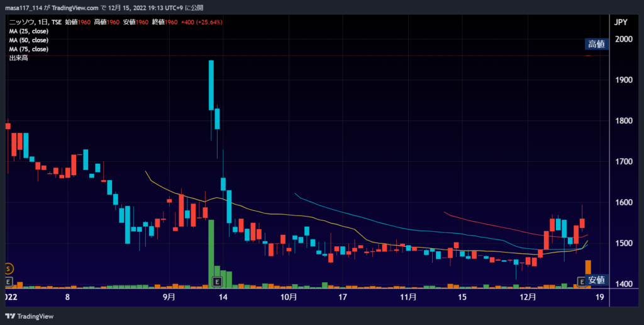Click the 1800 price axis label

click(x=623, y=120)
